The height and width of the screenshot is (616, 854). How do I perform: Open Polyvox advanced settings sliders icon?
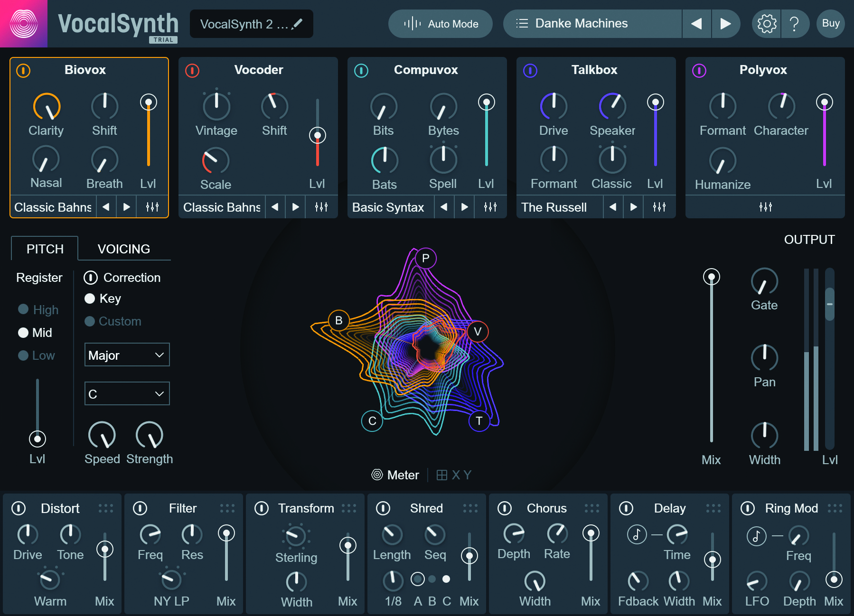click(766, 207)
